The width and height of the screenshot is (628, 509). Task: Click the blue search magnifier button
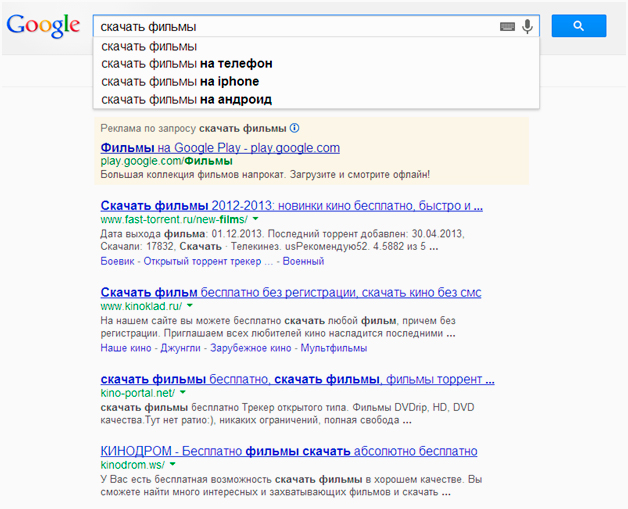pyautogui.click(x=579, y=26)
